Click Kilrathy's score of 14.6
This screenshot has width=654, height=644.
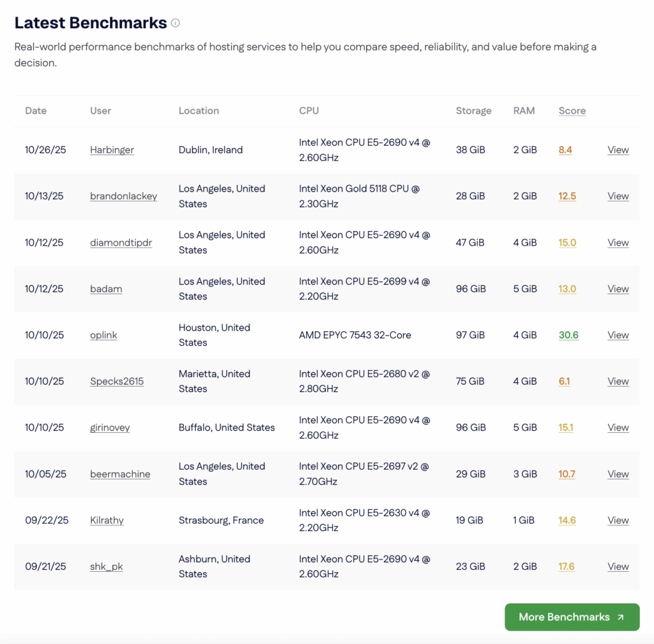[567, 520]
